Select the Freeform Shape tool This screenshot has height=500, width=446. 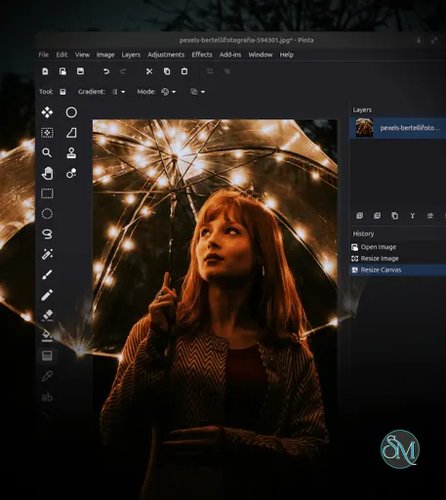pos(71,133)
